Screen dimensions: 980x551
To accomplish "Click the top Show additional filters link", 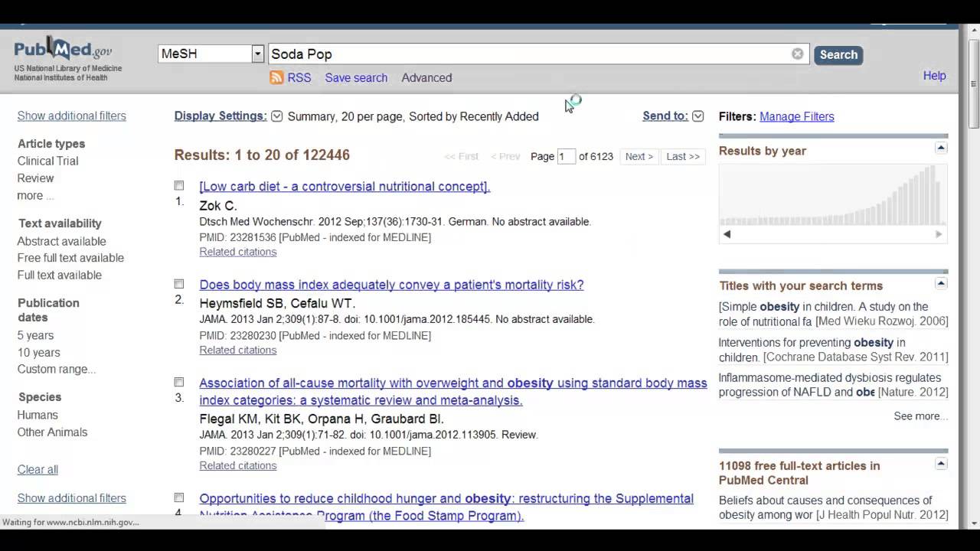I will coord(72,116).
